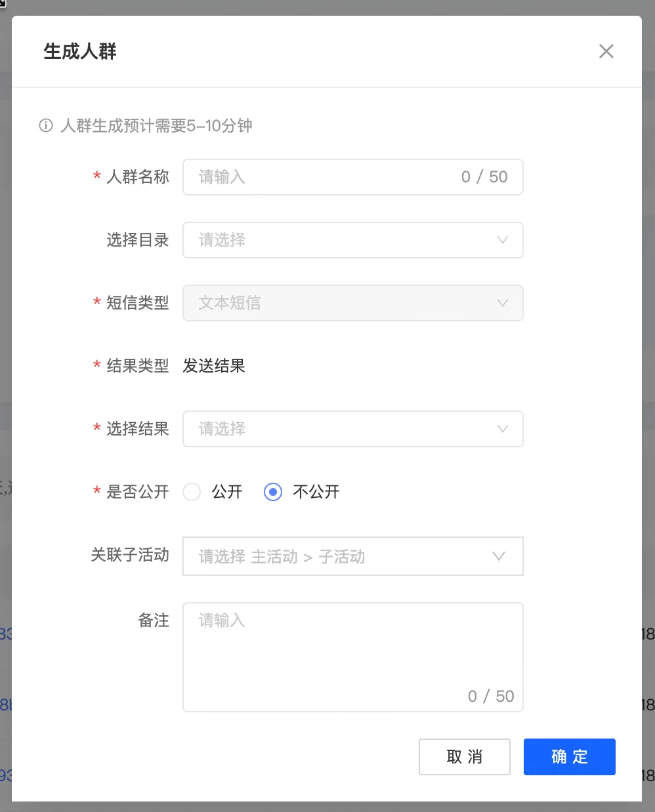Select the 公开 radio button
Screen dimensions: 655x812
click(x=192, y=492)
